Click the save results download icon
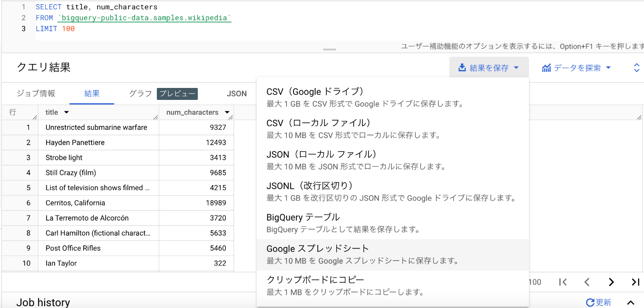Image resolution: width=644 pixels, height=308 pixels. (x=462, y=68)
